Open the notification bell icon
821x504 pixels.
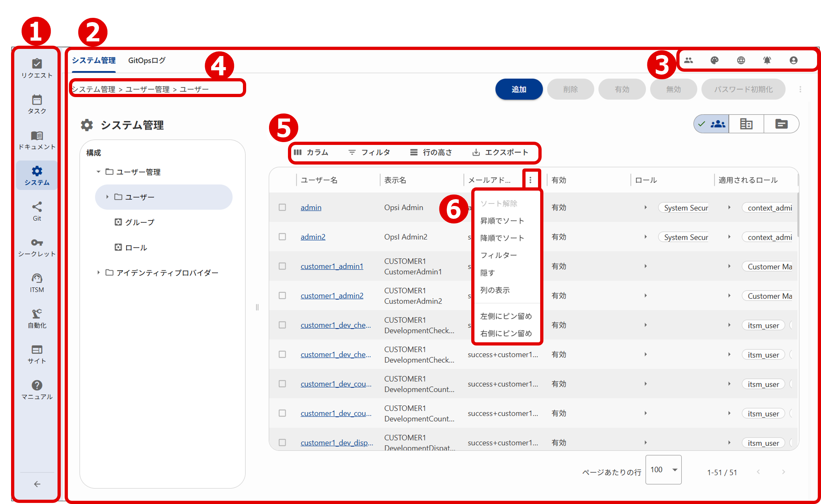[x=767, y=60]
